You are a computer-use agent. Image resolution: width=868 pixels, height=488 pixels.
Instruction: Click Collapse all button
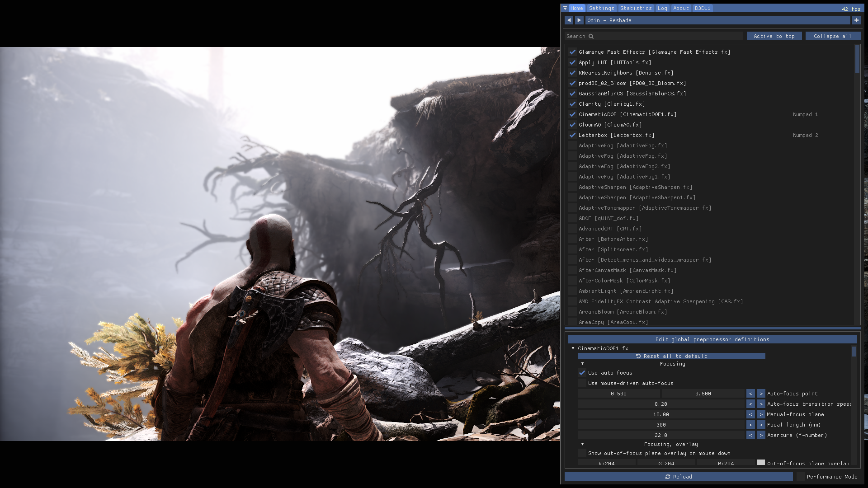click(833, 36)
